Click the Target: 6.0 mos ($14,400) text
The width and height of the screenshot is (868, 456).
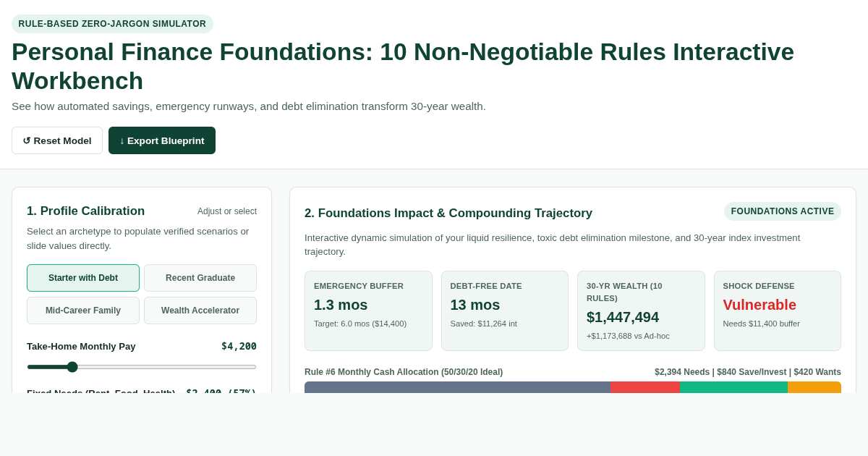(x=360, y=324)
